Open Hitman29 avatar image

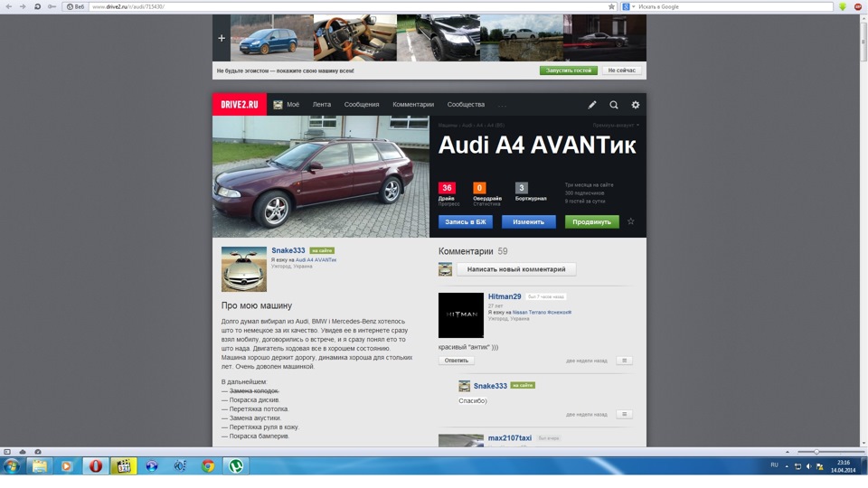pyautogui.click(x=461, y=315)
